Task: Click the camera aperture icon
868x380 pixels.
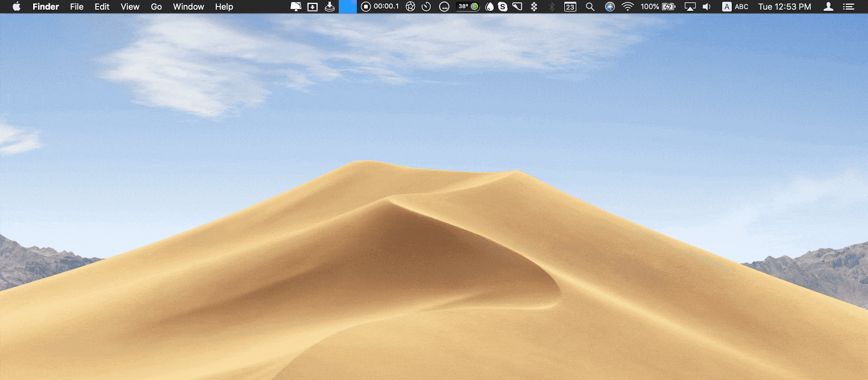Action: pyautogui.click(x=410, y=7)
